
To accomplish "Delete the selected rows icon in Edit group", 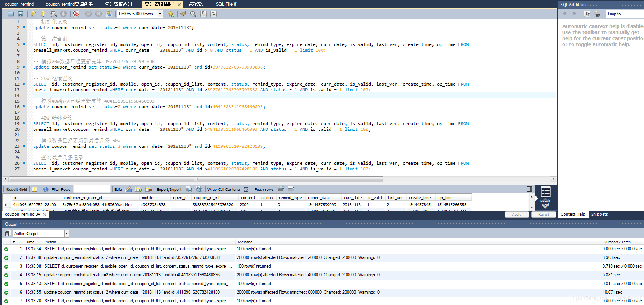I will coord(149,189).
